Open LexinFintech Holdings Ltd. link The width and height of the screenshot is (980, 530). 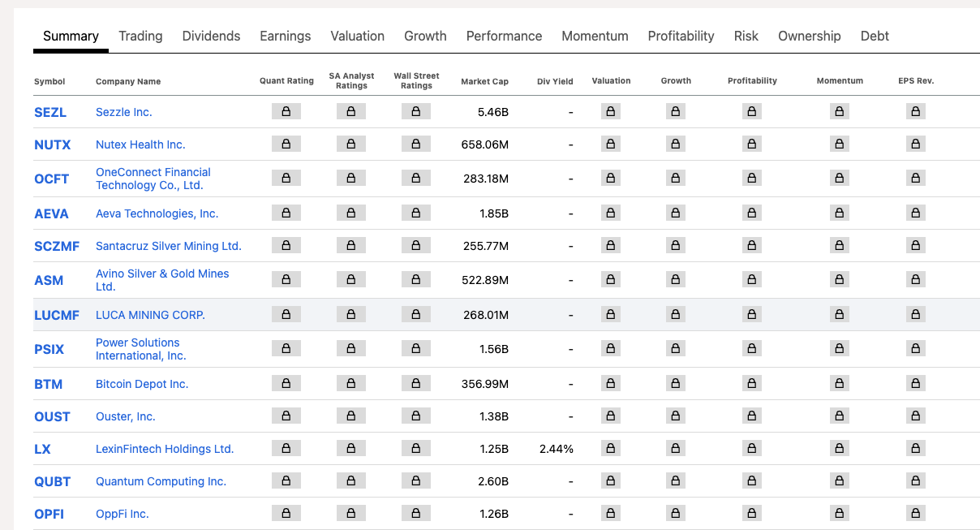pos(165,449)
